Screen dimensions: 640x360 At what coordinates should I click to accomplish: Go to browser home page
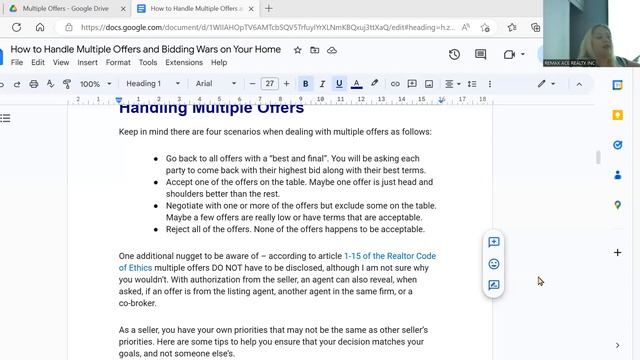(x=40, y=27)
